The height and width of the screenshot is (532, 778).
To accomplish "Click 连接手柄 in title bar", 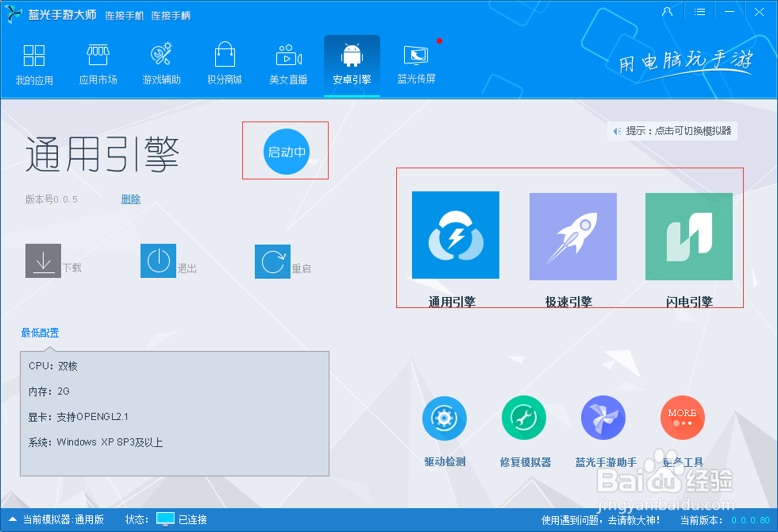I will click(x=171, y=16).
